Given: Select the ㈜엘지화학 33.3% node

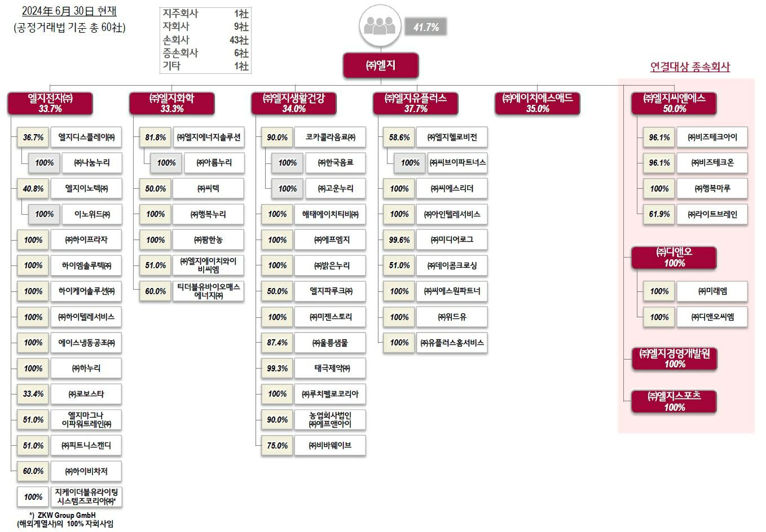Looking at the screenshot, I should click(x=172, y=103).
